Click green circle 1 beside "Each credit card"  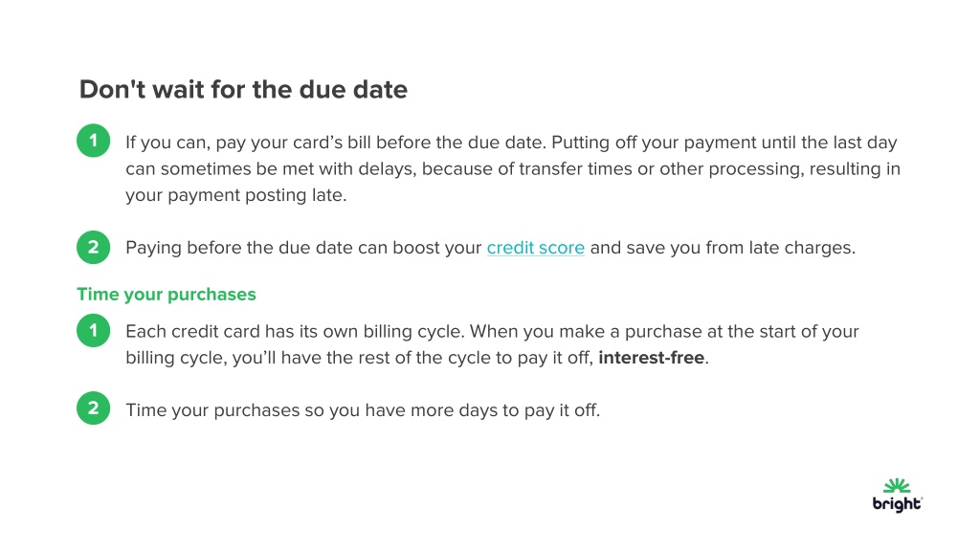click(94, 330)
